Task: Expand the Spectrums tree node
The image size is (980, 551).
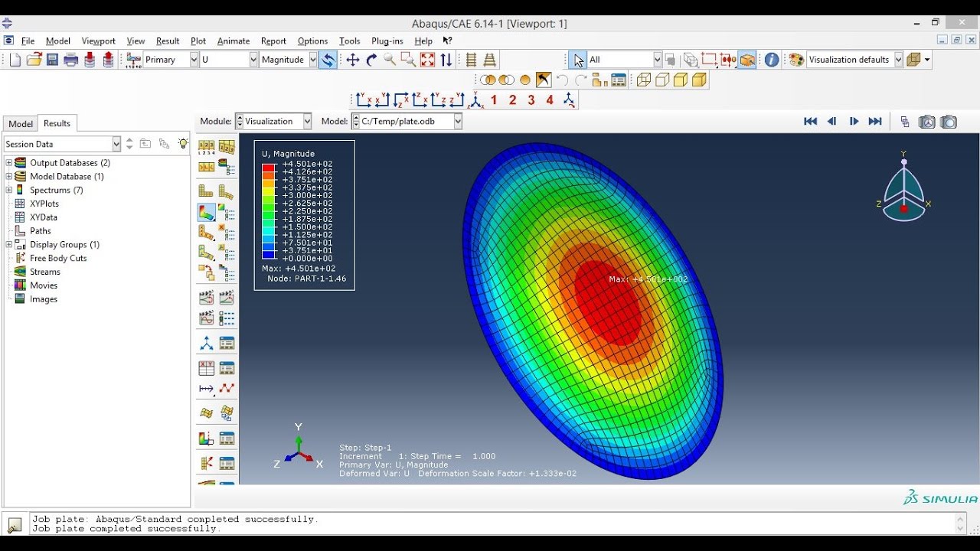Action: coord(9,190)
